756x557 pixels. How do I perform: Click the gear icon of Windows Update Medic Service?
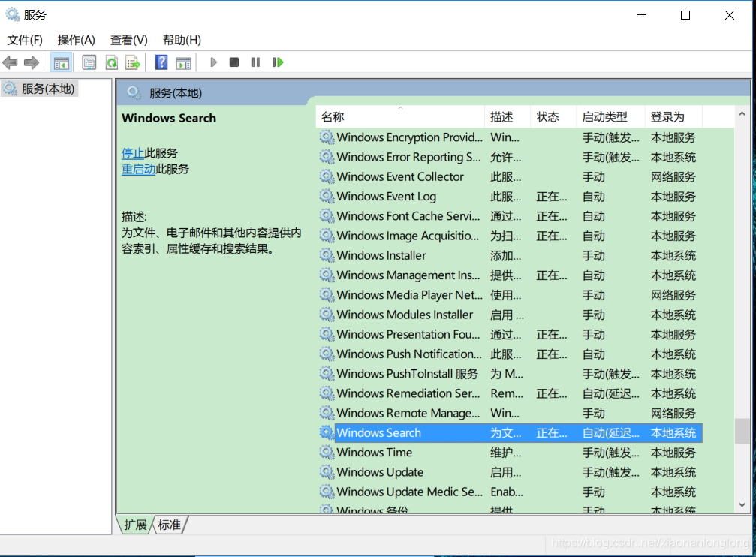(327, 492)
